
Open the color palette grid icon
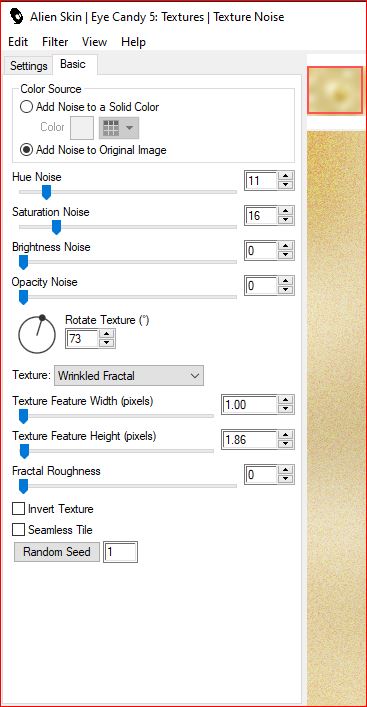click(111, 128)
